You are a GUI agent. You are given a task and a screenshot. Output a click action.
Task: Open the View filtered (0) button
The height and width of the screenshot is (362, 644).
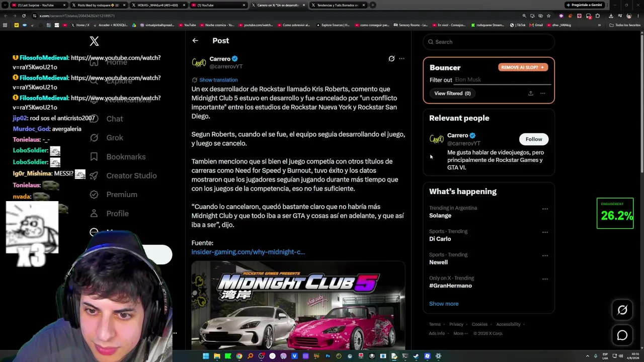click(x=452, y=94)
